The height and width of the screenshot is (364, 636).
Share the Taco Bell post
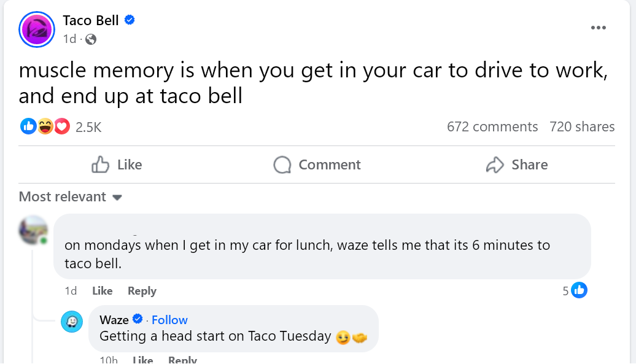(516, 165)
